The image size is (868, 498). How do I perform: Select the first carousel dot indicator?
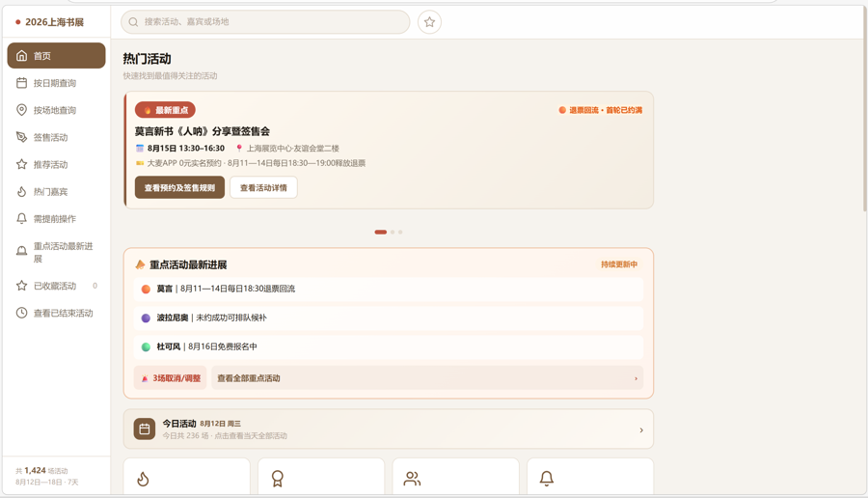click(380, 232)
